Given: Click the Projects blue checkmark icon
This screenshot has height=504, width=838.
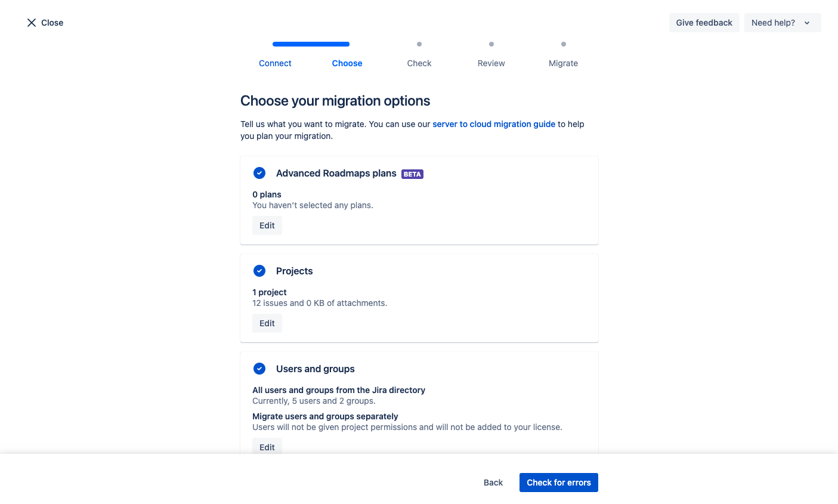Looking at the screenshot, I should (x=259, y=271).
